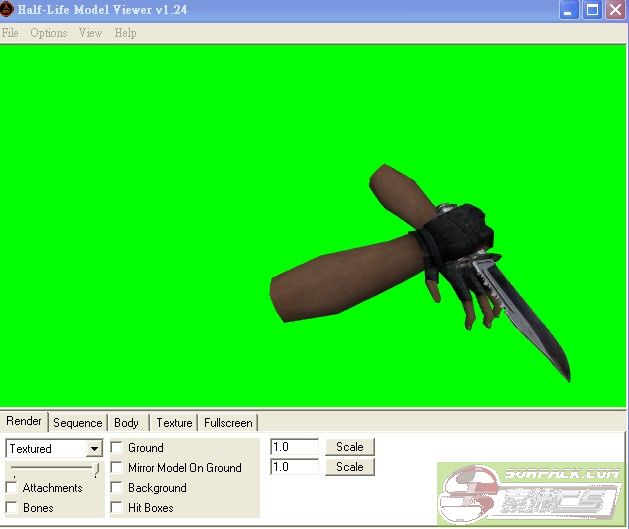Switch to the Sequence tab
This screenshot has height=529, width=629.
pos(78,423)
